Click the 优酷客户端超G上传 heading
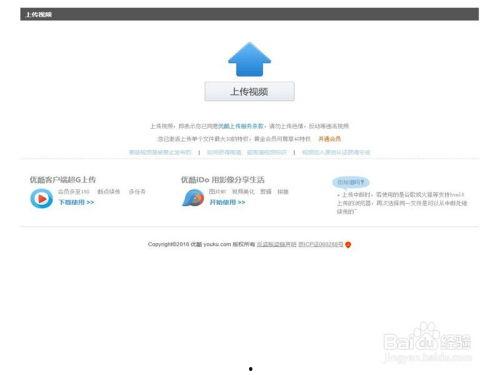500x375 pixels. tap(63, 180)
